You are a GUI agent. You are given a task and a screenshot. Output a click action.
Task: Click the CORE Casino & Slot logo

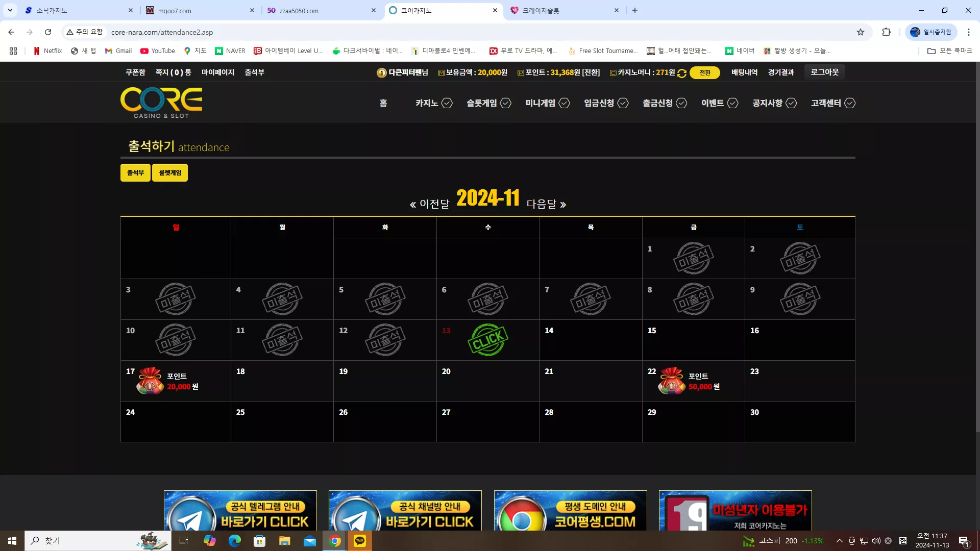click(161, 103)
